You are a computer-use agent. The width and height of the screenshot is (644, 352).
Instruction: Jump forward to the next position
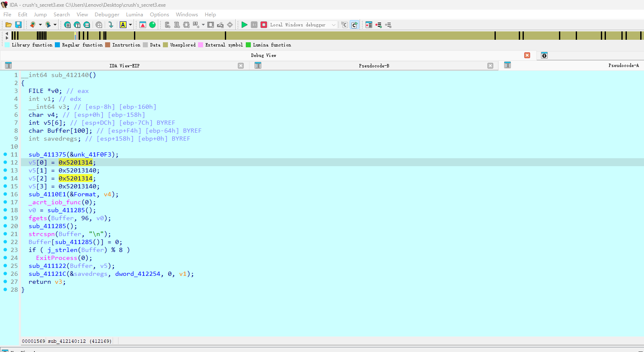click(48, 25)
